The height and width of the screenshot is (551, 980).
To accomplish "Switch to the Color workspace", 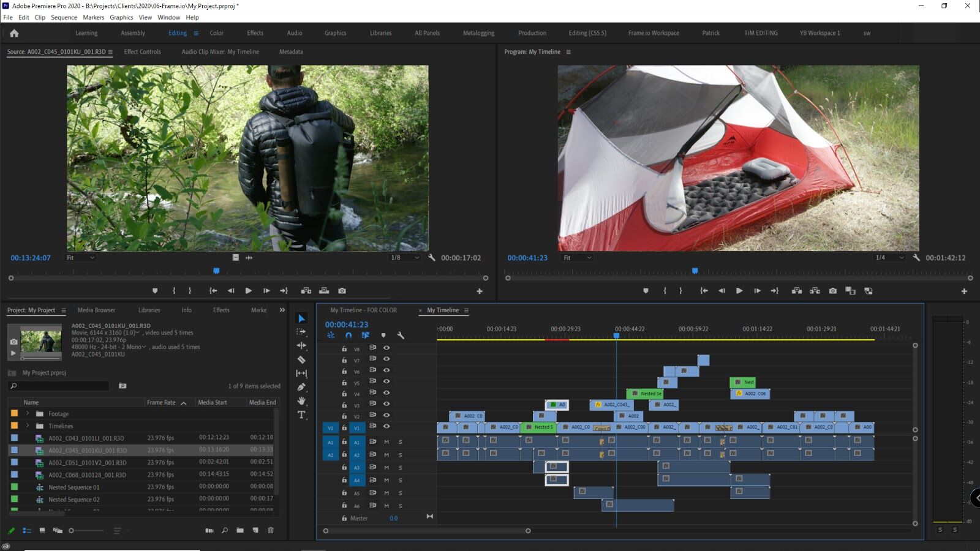I will point(216,33).
